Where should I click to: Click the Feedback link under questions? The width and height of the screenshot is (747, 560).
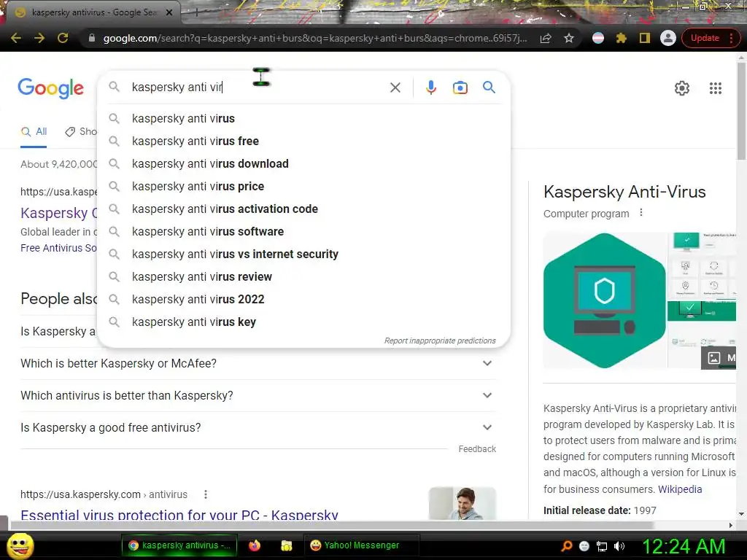(x=477, y=449)
